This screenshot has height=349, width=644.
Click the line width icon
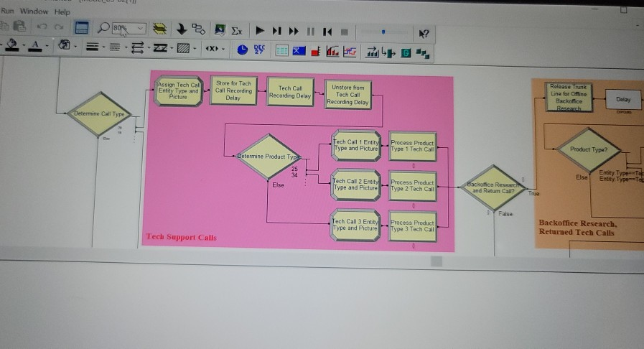93,47
